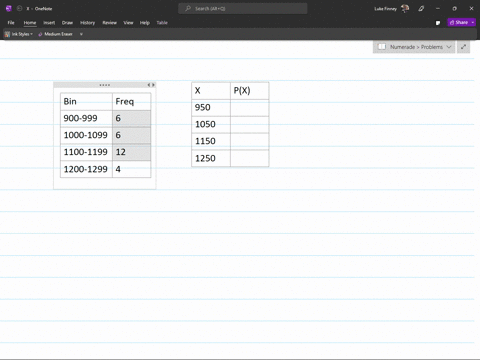Click the Bin header cell
Image resolution: width=480 pixels, height=360 pixels.
pos(86,101)
